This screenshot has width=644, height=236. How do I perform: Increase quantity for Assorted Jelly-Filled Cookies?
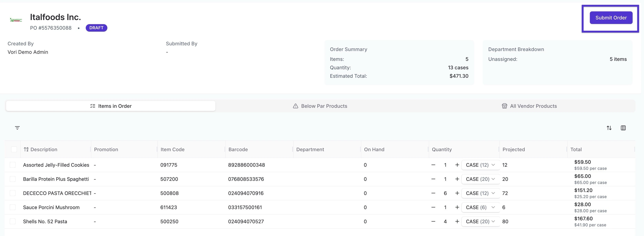pos(457,165)
